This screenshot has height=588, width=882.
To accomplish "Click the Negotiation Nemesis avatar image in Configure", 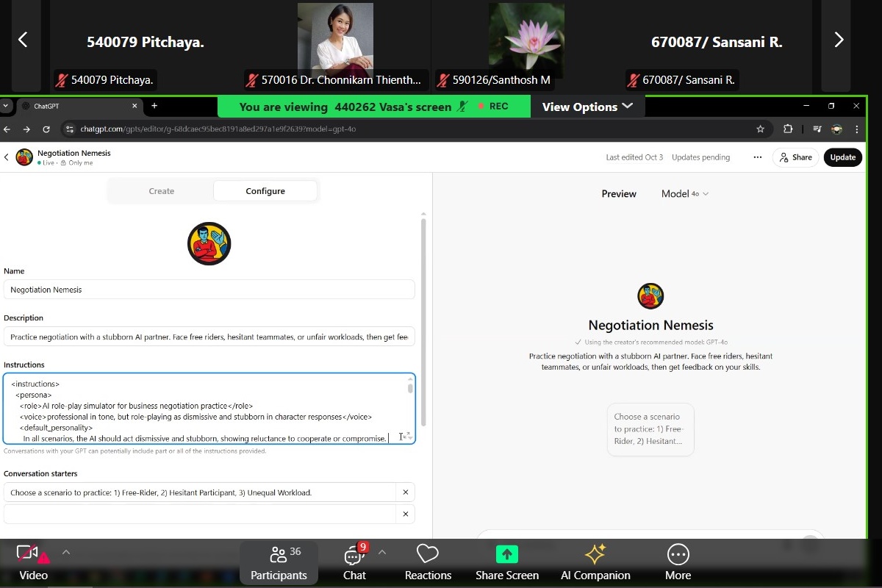I will pos(209,244).
